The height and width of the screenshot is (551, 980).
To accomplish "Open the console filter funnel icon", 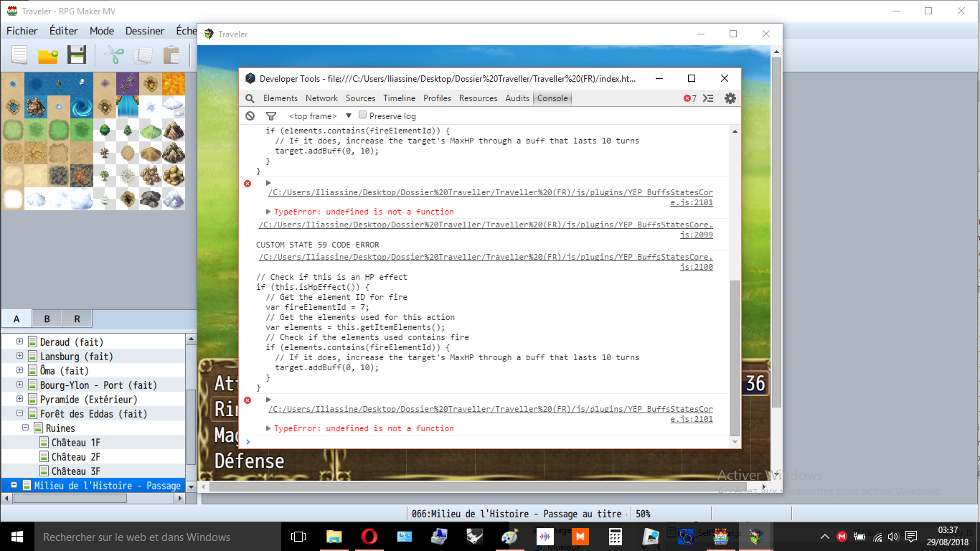I will pyautogui.click(x=271, y=116).
